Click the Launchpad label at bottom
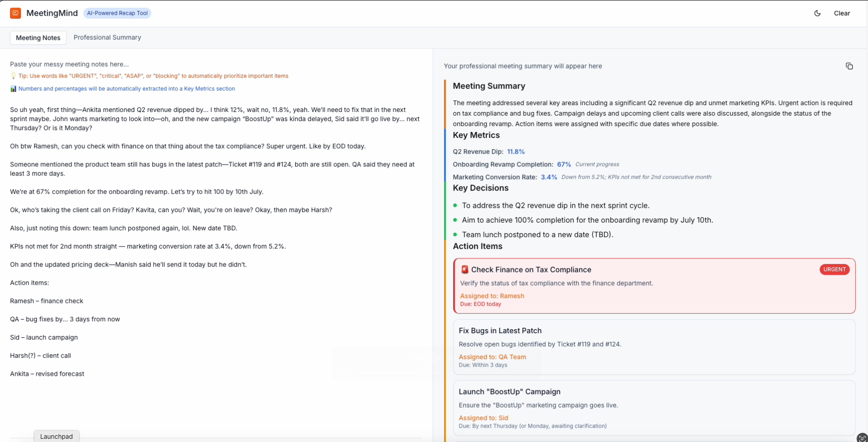 click(x=56, y=437)
